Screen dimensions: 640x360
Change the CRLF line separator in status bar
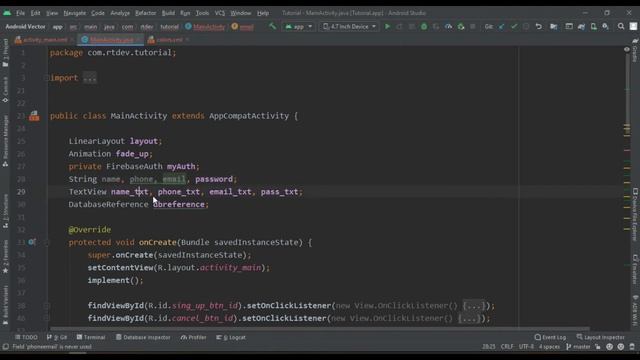507,347
